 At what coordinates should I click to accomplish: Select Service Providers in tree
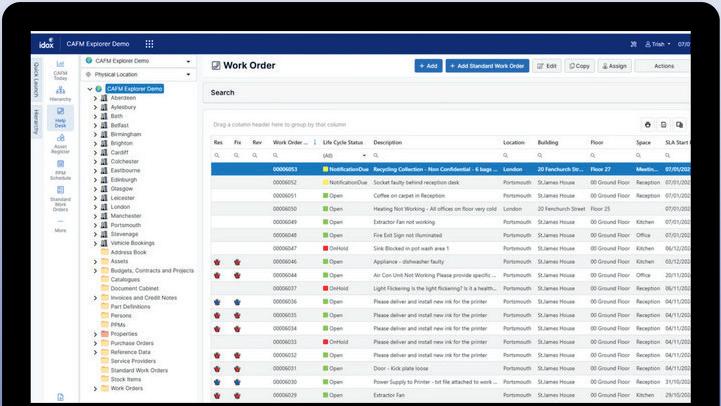pos(133,361)
